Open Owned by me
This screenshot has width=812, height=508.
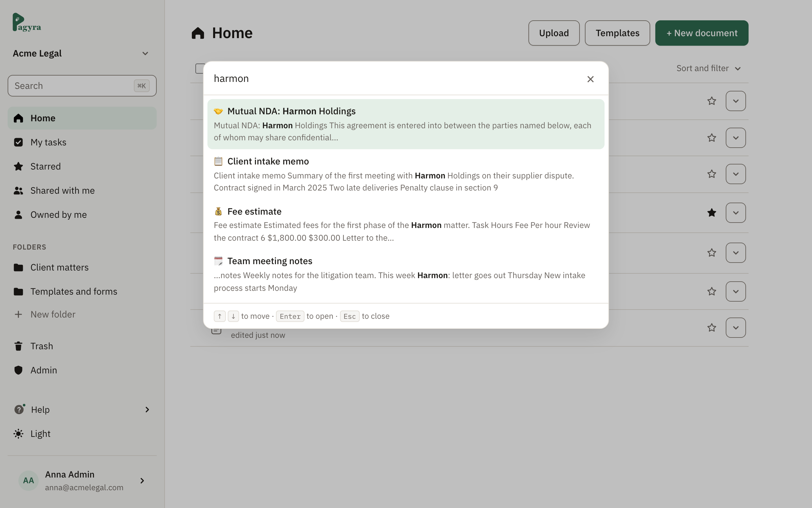(82, 215)
